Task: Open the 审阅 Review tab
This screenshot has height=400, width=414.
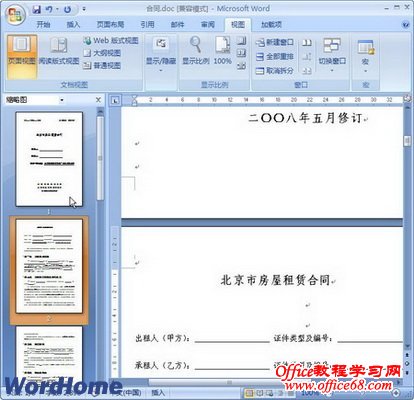Action: (x=208, y=24)
